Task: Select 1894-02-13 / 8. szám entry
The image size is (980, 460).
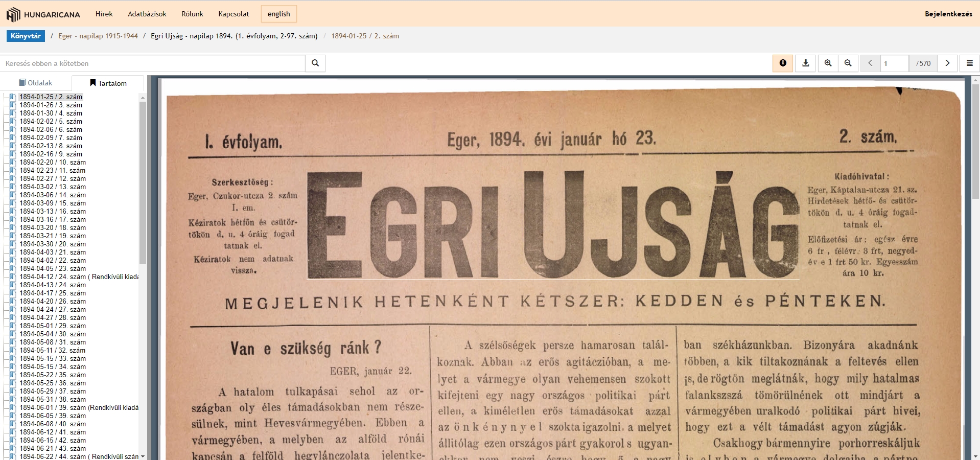Action: (x=51, y=146)
